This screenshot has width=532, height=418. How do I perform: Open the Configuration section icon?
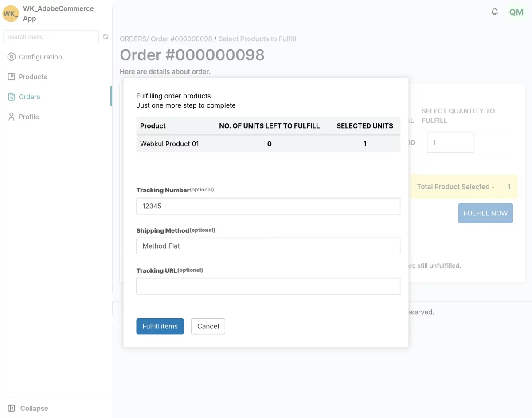click(11, 57)
